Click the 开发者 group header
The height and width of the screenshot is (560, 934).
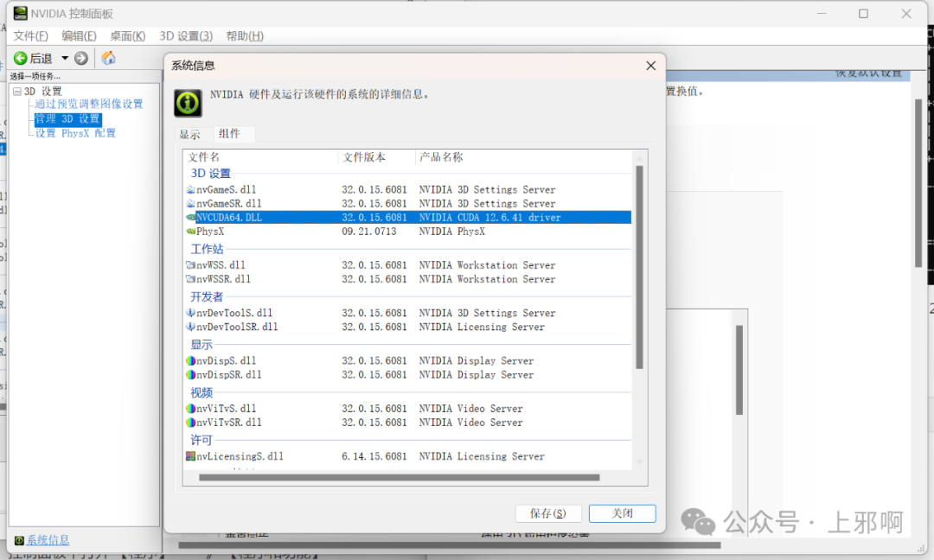click(x=207, y=296)
